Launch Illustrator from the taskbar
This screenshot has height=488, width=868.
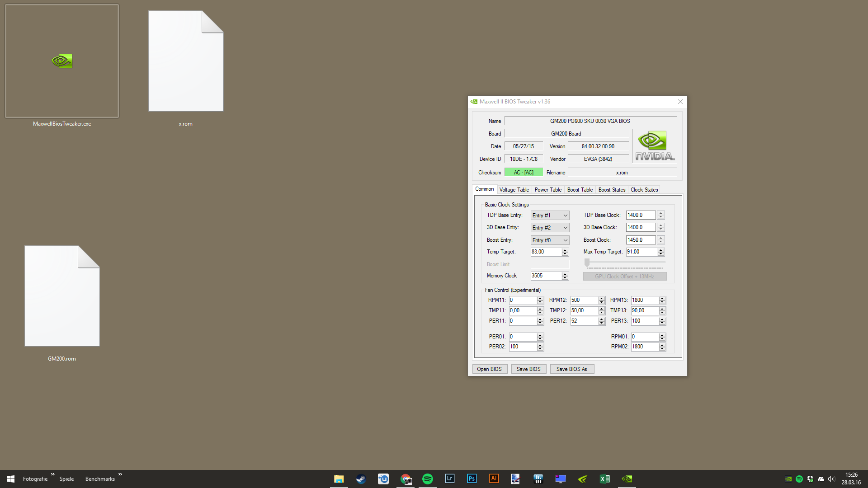[494, 479]
